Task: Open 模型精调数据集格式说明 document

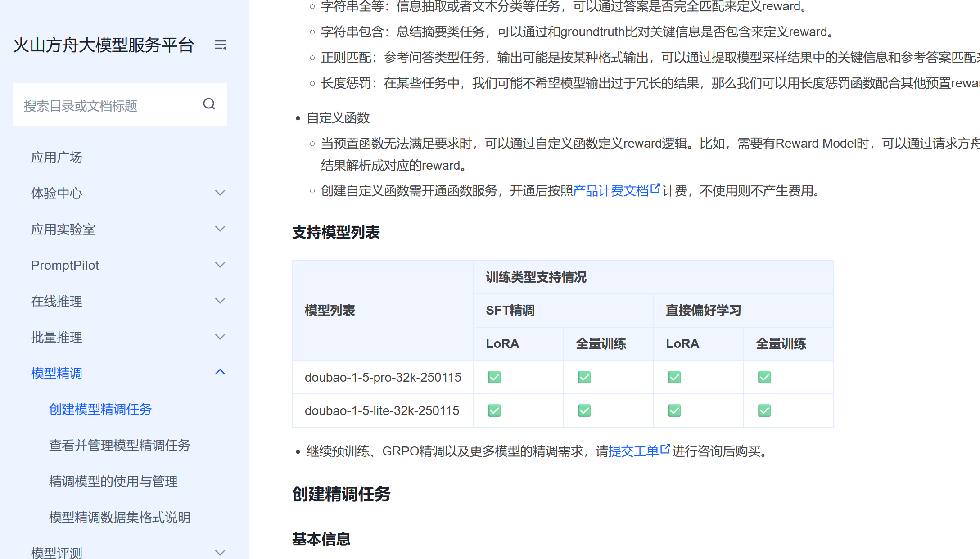Action: 119,518
